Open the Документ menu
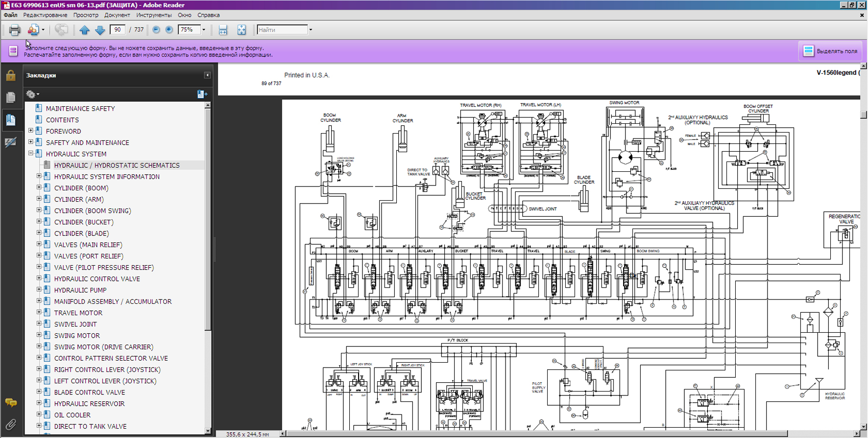 pos(117,15)
